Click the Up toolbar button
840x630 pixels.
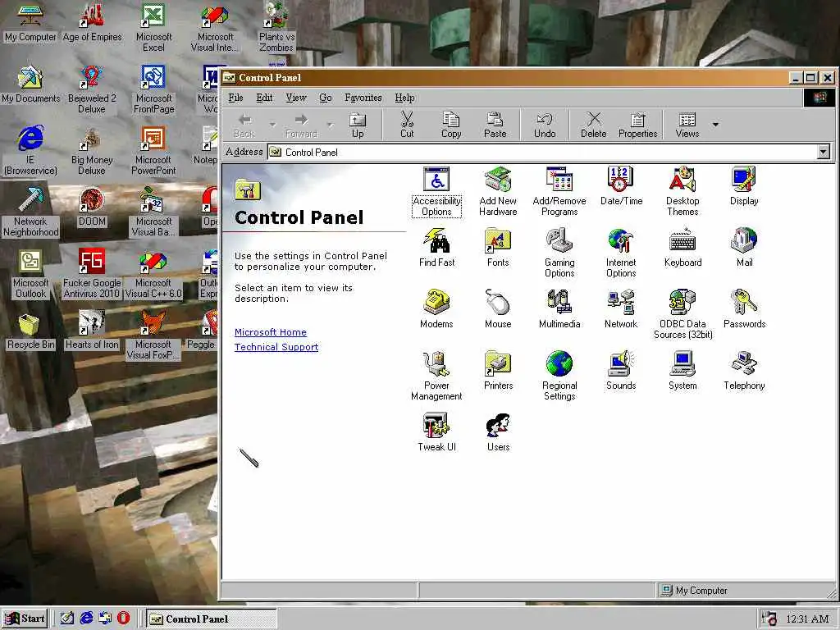(358, 125)
